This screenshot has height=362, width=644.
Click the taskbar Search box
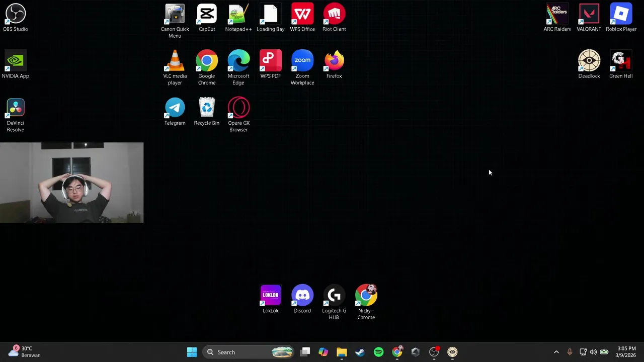tap(249, 352)
